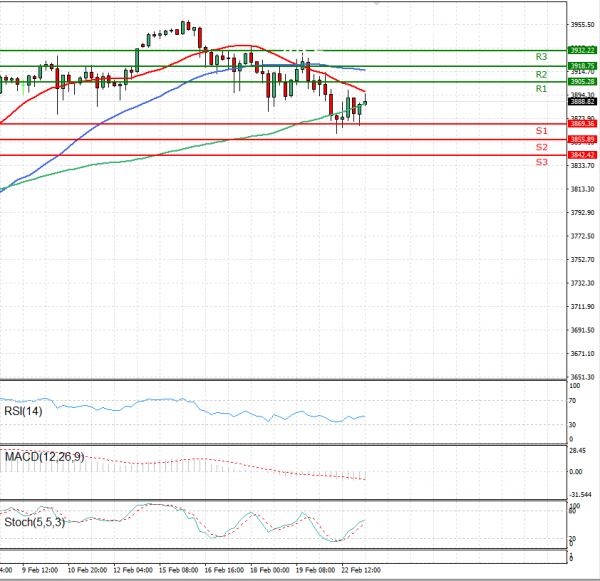Image resolution: width=600 pixels, height=581 pixels.
Task: Click the 3932.22 green price tag
Action: (x=582, y=50)
